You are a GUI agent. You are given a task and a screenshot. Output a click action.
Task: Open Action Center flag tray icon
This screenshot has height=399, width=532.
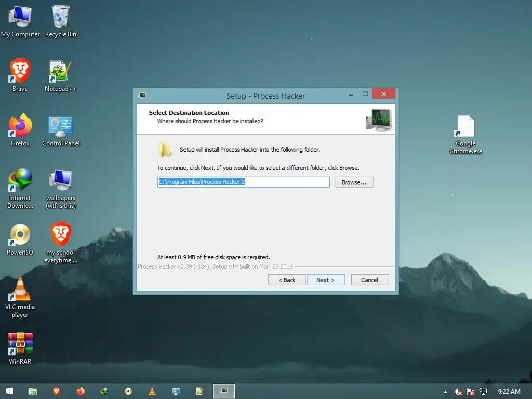pos(471,392)
